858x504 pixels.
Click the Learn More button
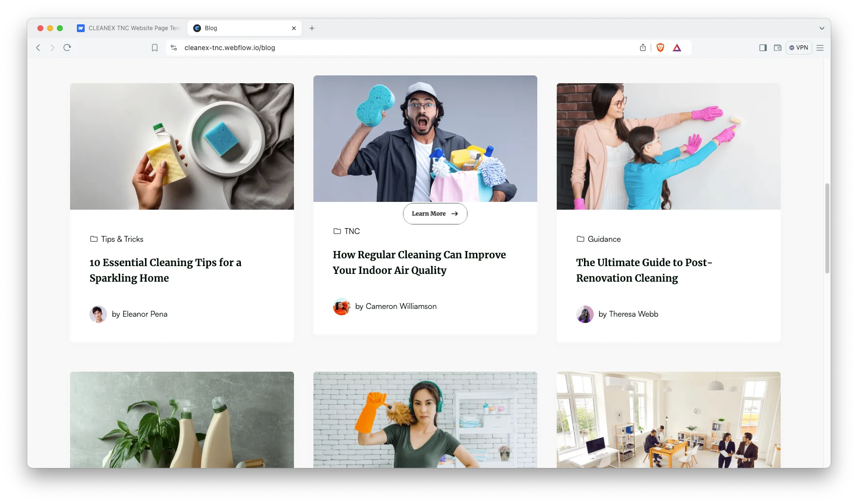[435, 214]
